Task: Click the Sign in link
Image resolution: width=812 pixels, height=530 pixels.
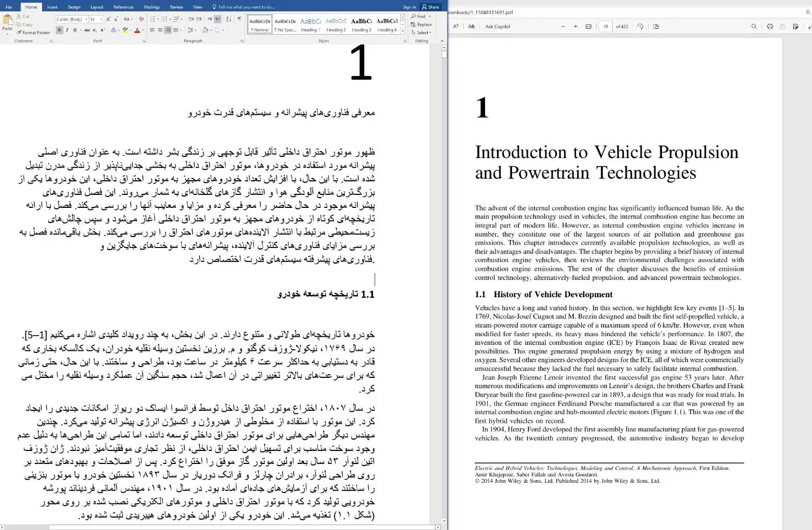Action: [409, 6]
